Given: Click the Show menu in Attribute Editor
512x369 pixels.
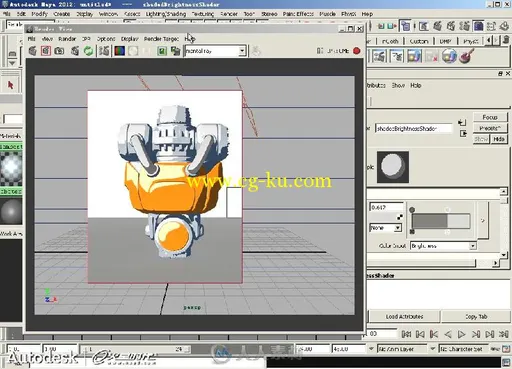Looking at the screenshot, I should (x=398, y=86).
